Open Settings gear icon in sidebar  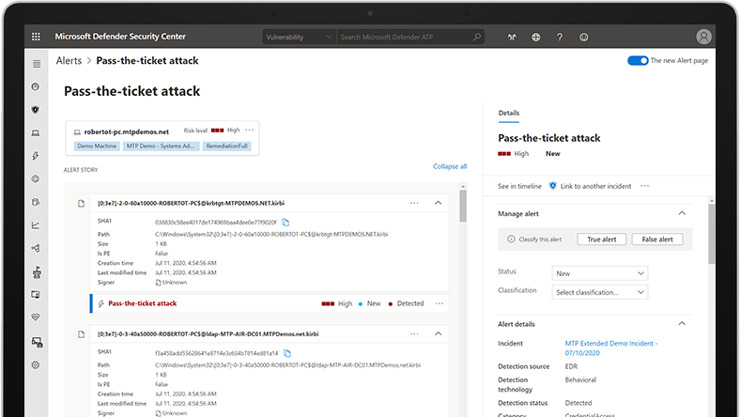35,365
